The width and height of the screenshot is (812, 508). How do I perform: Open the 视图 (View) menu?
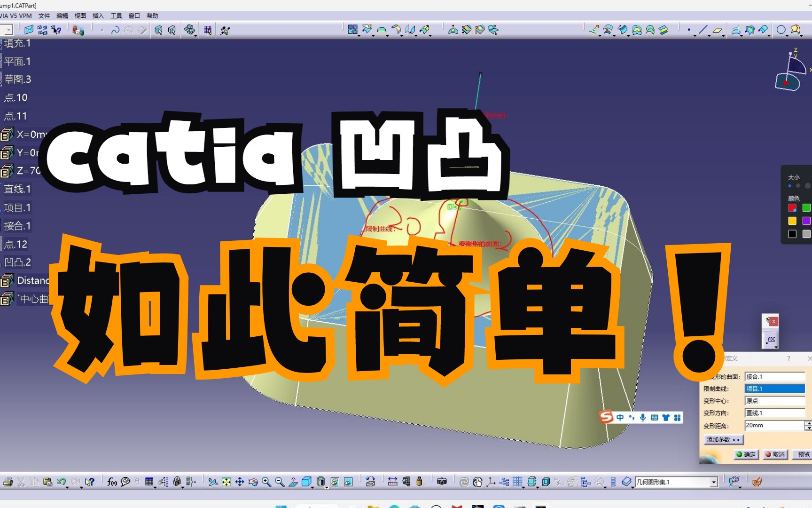click(80, 16)
